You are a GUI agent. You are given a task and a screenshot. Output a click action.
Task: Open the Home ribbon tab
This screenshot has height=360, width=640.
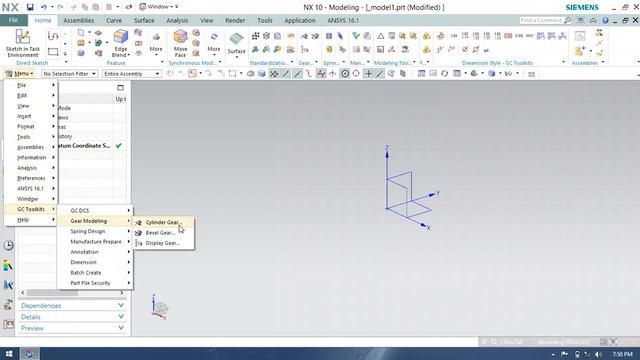coord(43,20)
